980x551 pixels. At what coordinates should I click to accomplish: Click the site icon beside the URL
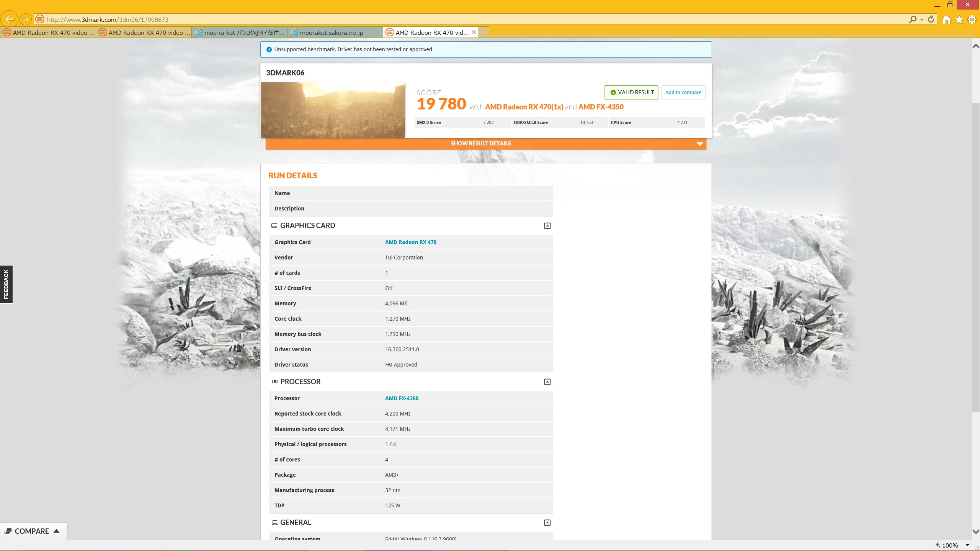click(40, 19)
